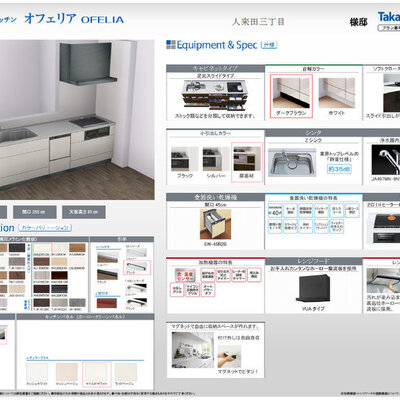Click the オフェリア OFELIA title
The width and height of the screenshot is (400, 400).
[x=74, y=19]
